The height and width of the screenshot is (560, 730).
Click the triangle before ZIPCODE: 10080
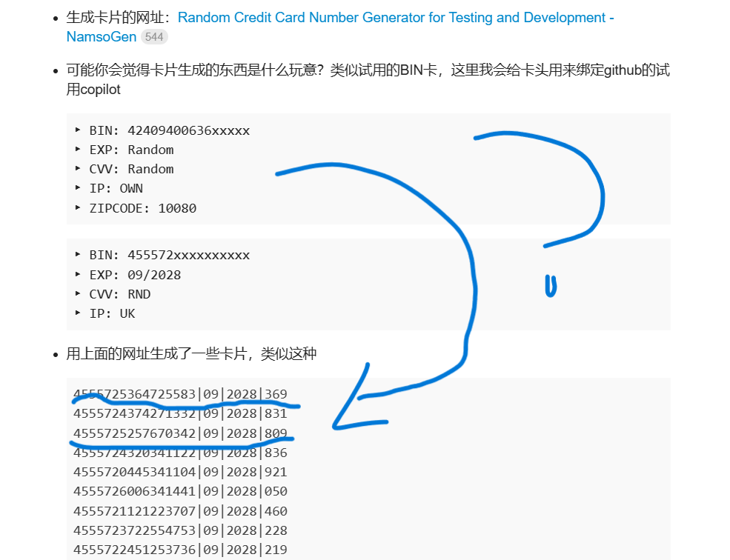click(x=78, y=207)
